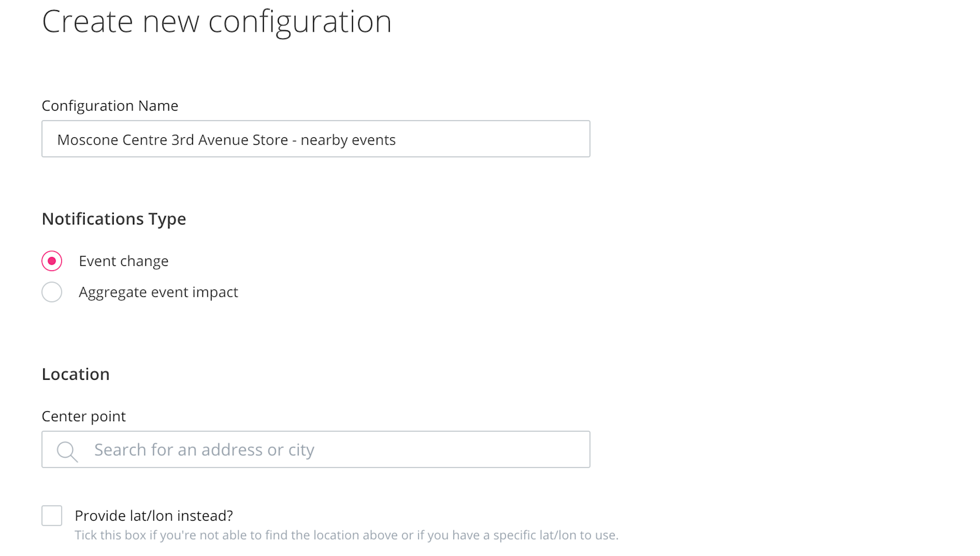The height and width of the screenshot is (556, 980).
Task: Select the Event change notification type
Action: 52,260
